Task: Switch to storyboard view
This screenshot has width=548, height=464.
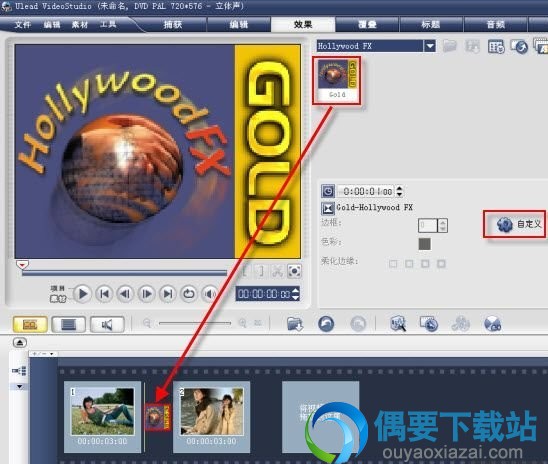Action: coord(30,325)
